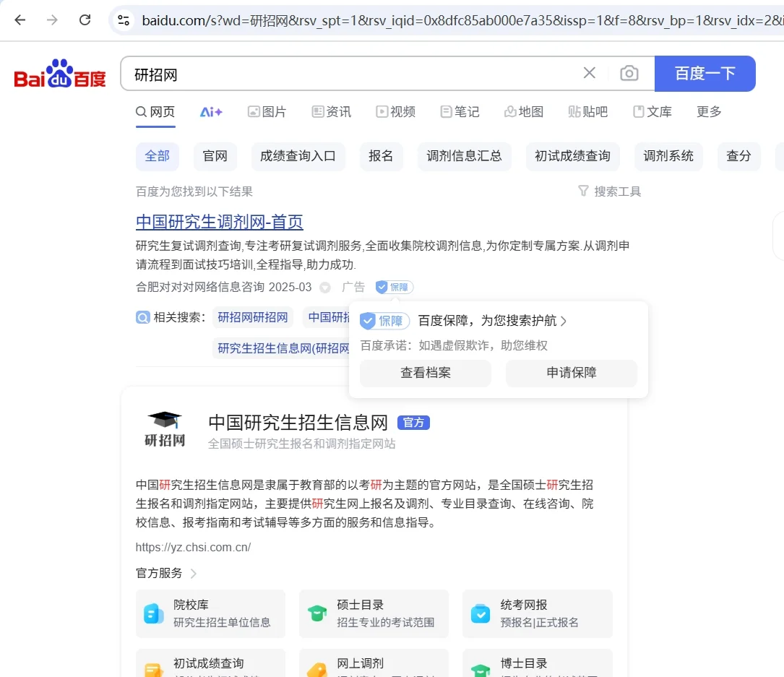This screenshot has height=677, width=784.
Task: Reload the page with the refresh icon
Action: (85, 20)
